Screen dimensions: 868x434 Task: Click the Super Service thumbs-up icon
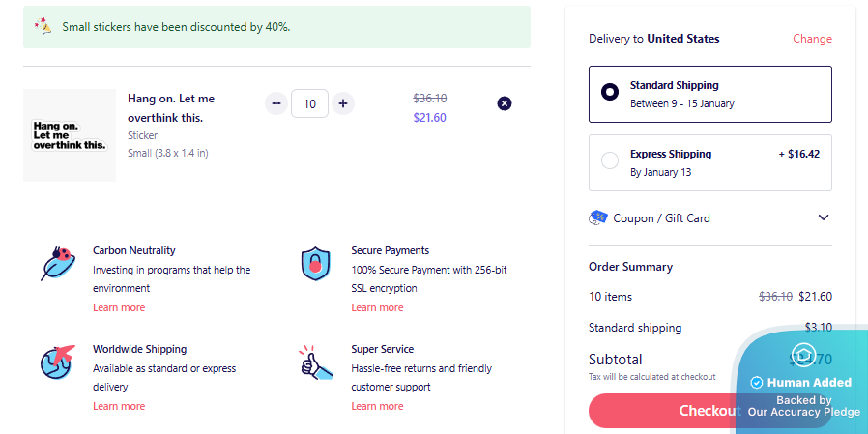pyautogui.click(x=316, y=362)
